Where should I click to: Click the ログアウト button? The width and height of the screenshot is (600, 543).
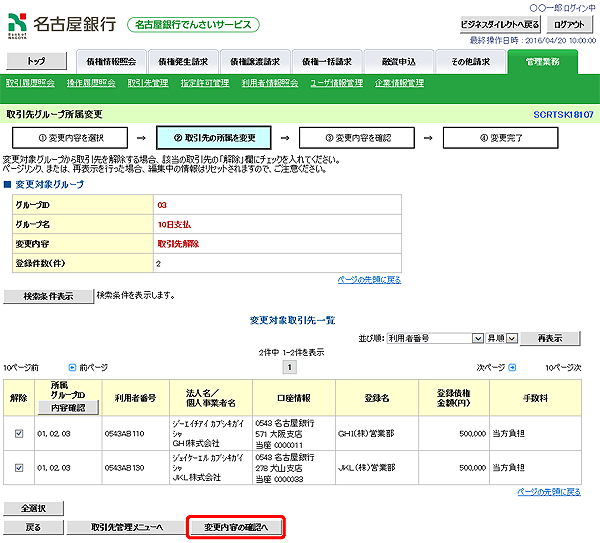(x=569, y=24)
